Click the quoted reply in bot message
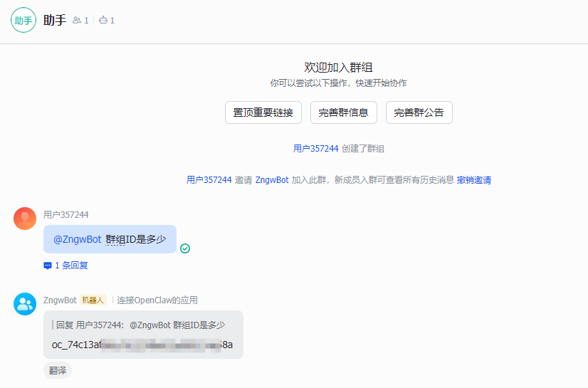The image size is (588, 388). (144, 325)
